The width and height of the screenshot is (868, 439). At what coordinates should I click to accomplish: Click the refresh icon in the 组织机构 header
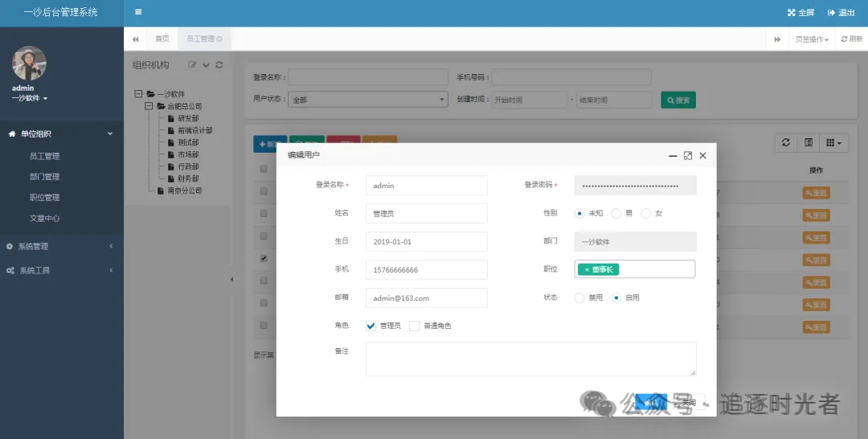pyautogui.click(x=219, y=65)
